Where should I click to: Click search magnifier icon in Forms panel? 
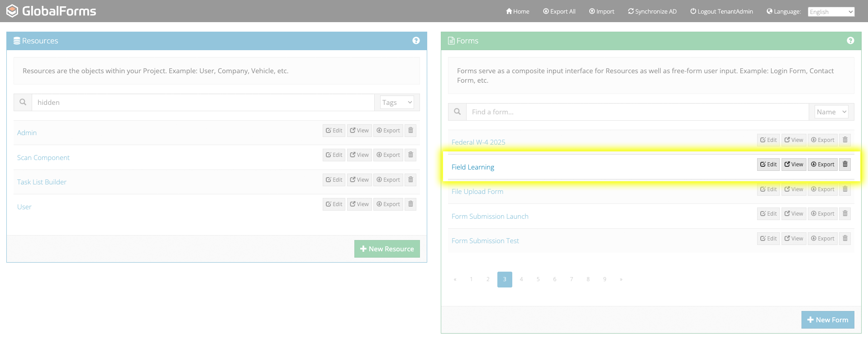[457, 112]
